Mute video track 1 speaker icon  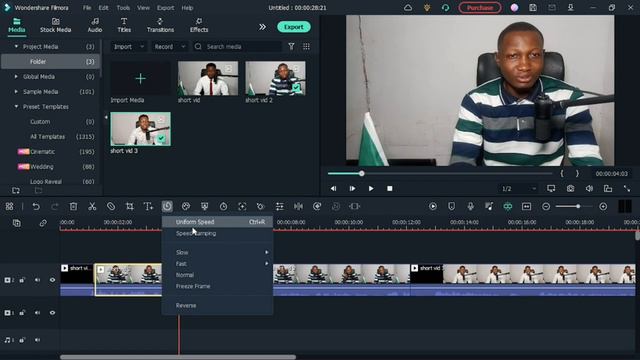pyautogui.click(x=37, y=313)
